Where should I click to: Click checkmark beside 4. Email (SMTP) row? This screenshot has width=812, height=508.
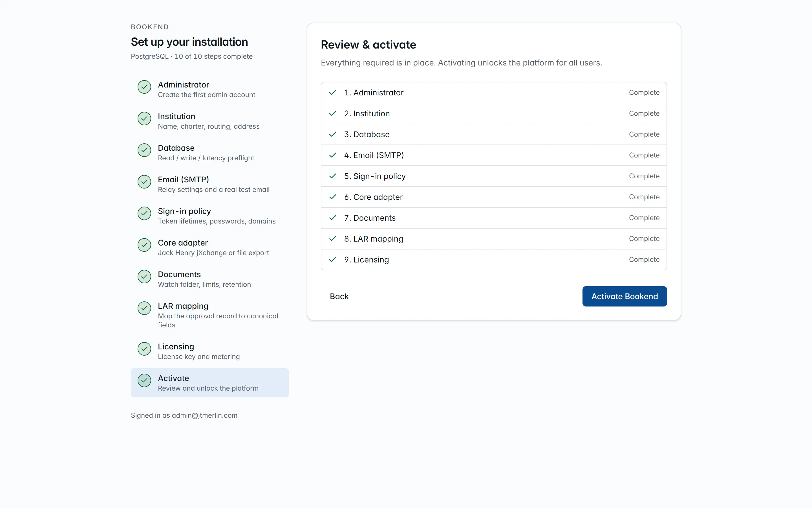click(332, 155)
